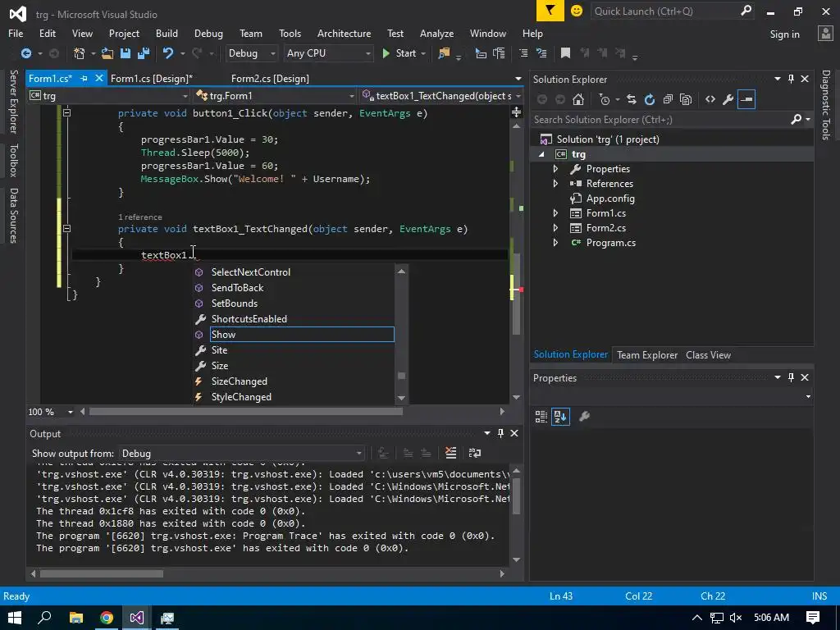
Task: Click the Save All icon
Action: 144,53
